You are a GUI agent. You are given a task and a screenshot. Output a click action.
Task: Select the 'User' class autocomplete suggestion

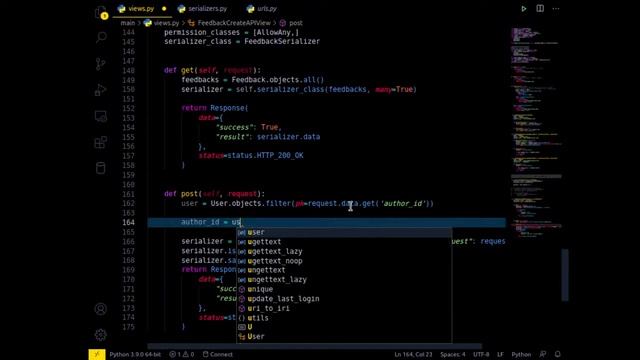point(344,337)
